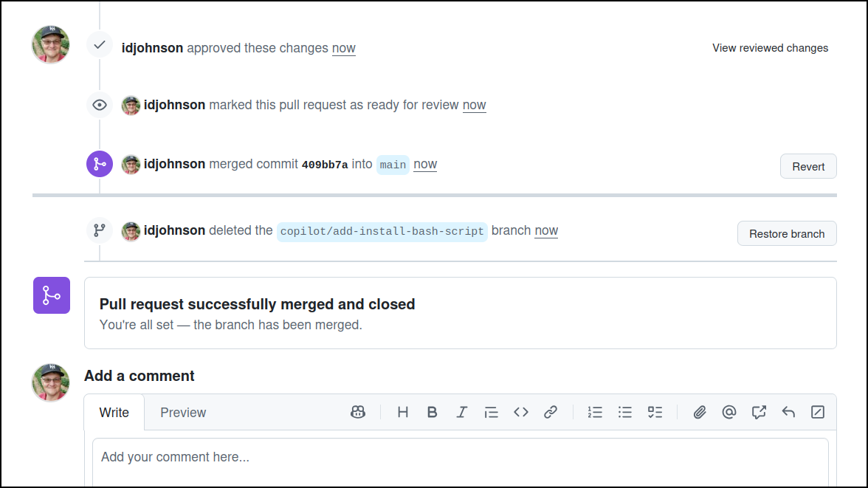
Task: Switch to the Preview tab
Action: (x=183, y=413)
